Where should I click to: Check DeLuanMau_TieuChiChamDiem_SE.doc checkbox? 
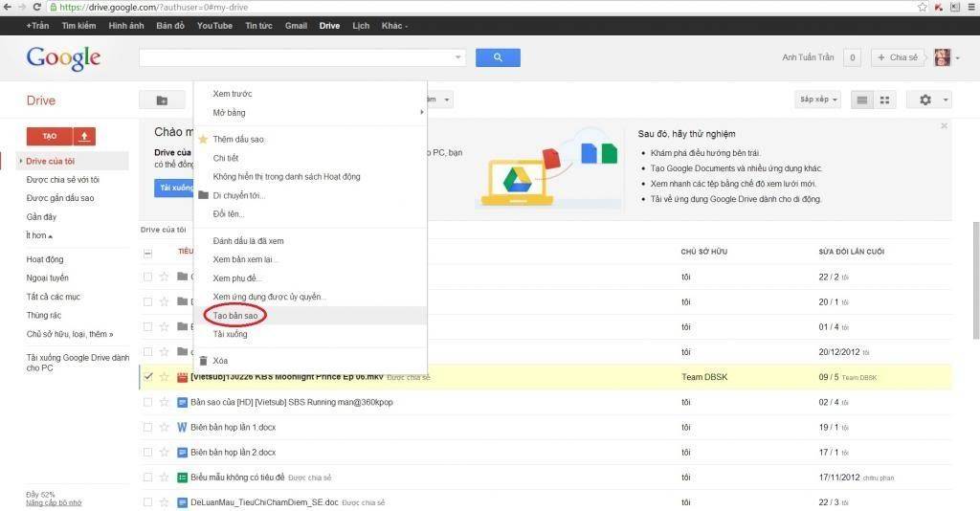point(147,502)
